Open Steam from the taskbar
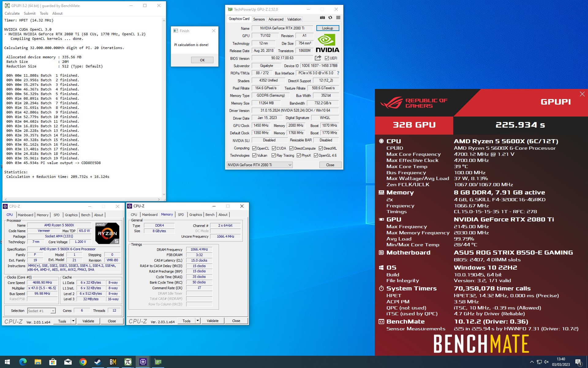The width and height of the screenshot is (588, 368). (x=98, y=362)
